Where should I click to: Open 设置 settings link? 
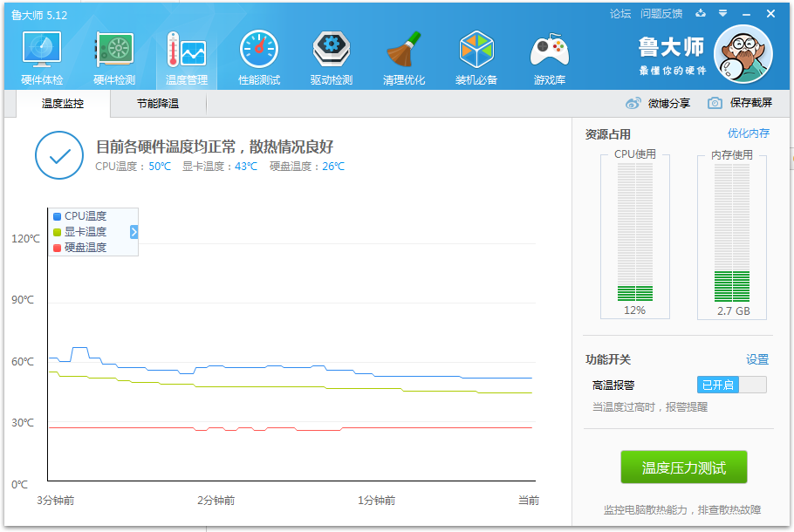(x=757, y=359)
